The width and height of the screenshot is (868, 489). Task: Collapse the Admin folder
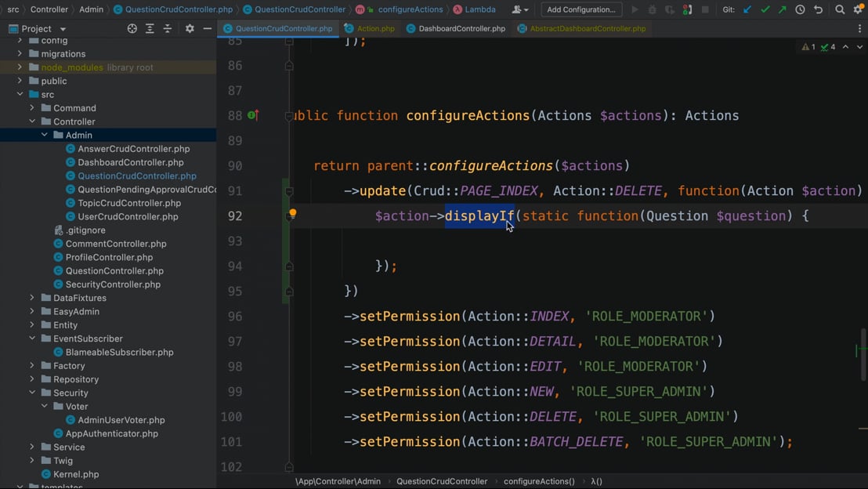[45, 135]
